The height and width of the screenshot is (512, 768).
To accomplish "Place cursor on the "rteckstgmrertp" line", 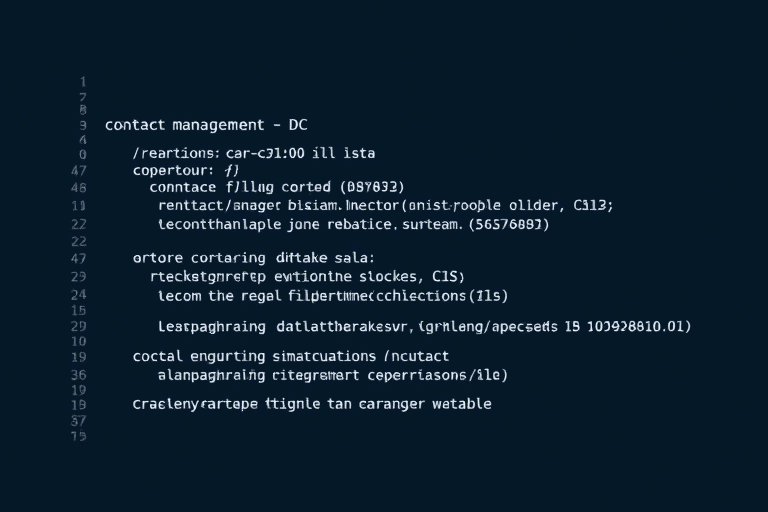I will tap(307, 276).
